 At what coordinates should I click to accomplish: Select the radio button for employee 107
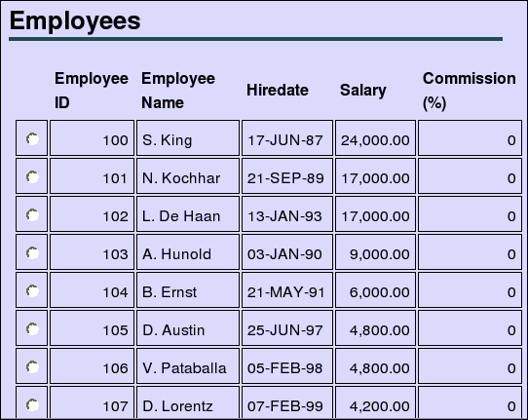click(32, 405)
